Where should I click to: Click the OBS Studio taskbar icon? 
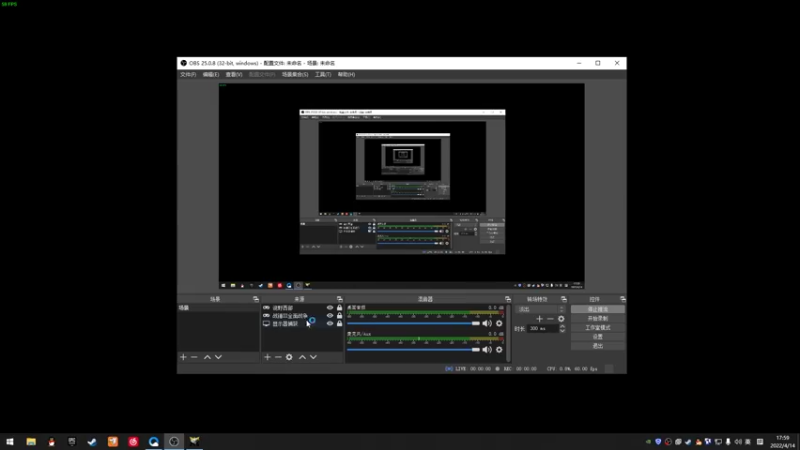coord(174,442)
